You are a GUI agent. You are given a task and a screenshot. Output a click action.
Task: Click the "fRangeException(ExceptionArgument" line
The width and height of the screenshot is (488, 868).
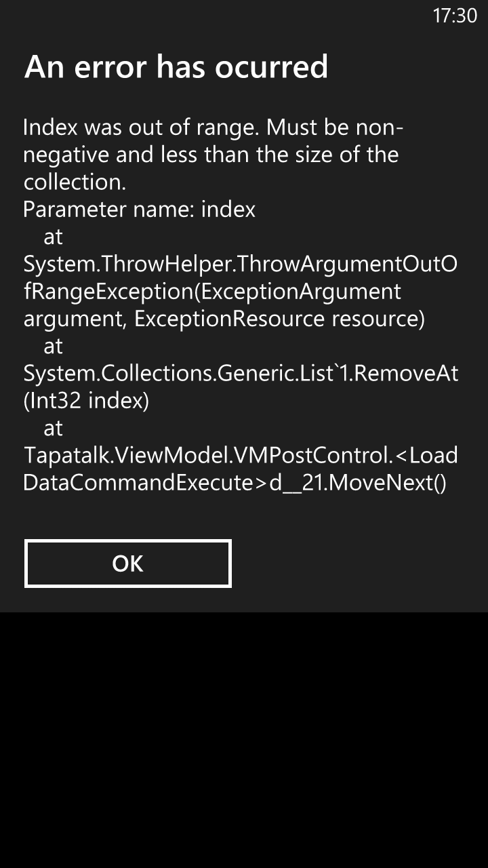(212, 292)
